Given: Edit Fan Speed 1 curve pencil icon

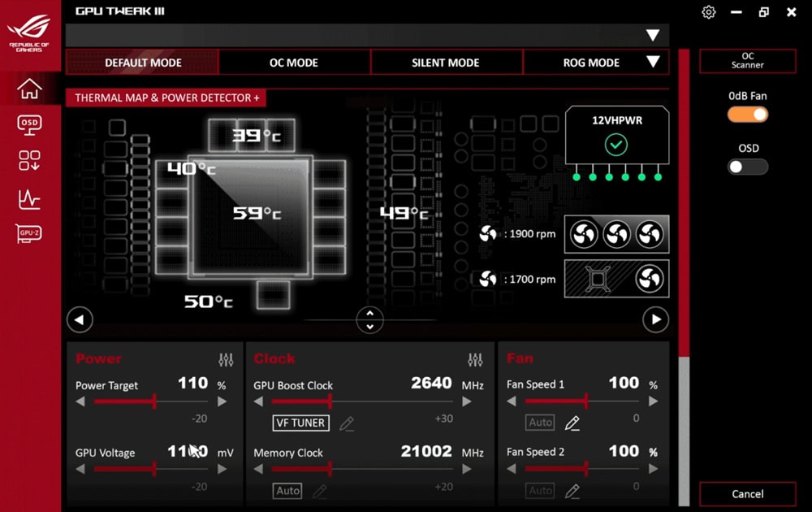Looking at the screenshot, I should click(572, 423).
